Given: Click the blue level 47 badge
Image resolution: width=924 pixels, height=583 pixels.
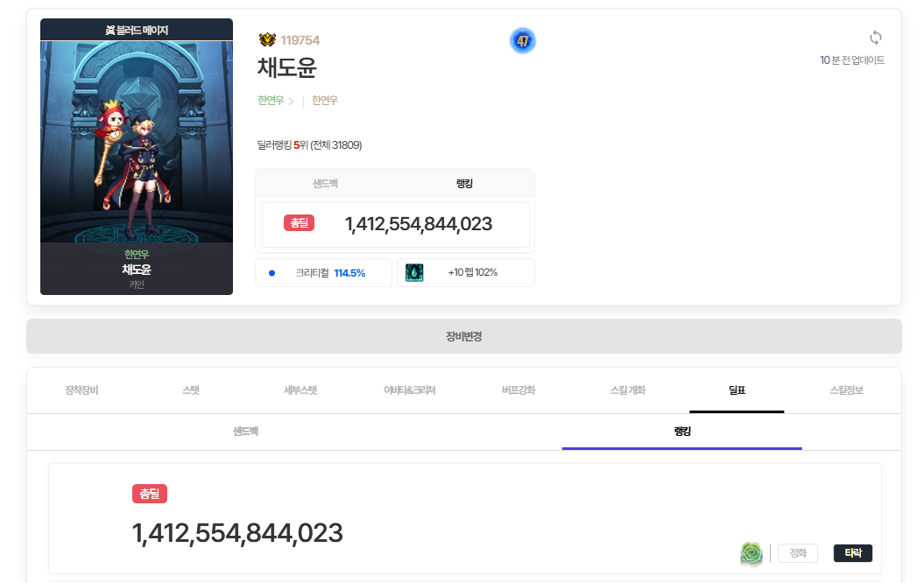Looking at the screenshot, I should coord(523,40).
